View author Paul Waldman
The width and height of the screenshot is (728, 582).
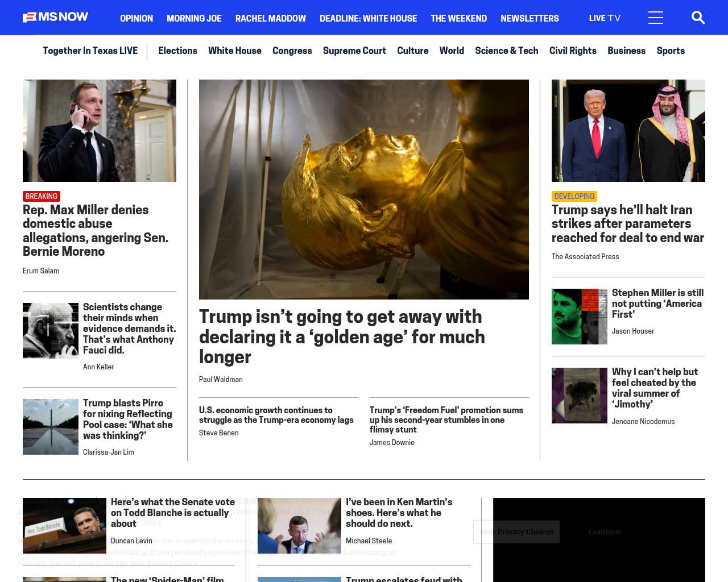[221, 380]
